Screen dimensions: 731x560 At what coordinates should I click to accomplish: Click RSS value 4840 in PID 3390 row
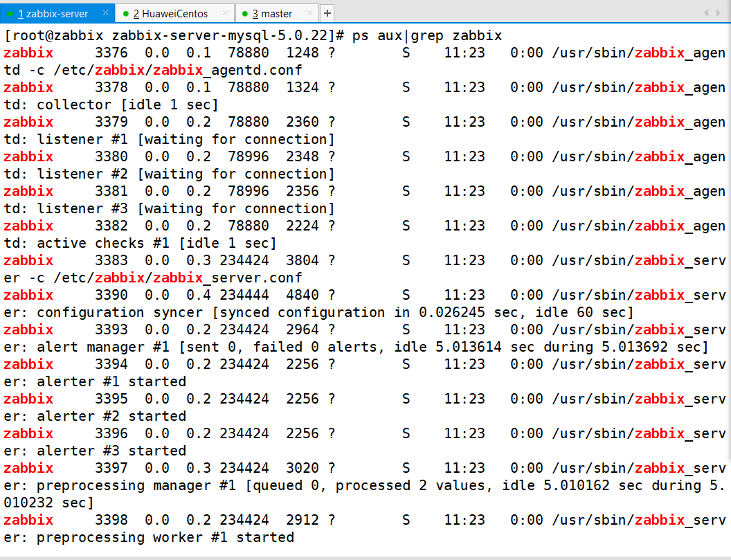pyautogui.click(x=303, y=295)
